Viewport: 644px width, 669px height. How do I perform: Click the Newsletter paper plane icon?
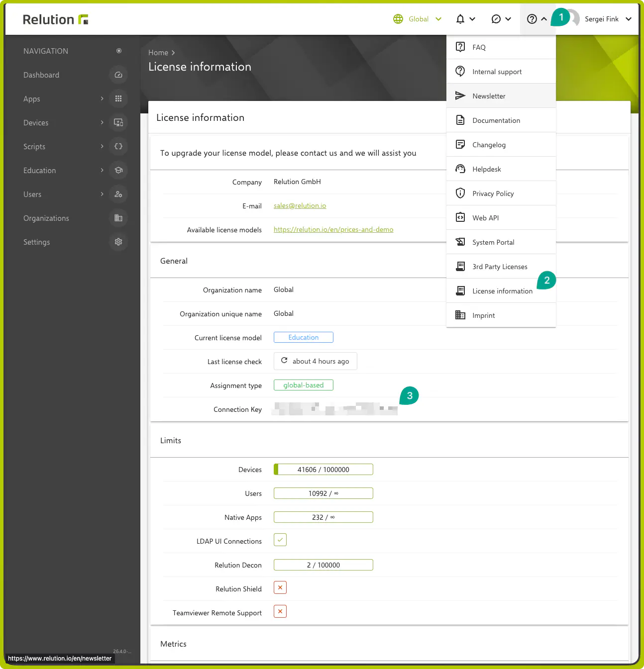460,96
